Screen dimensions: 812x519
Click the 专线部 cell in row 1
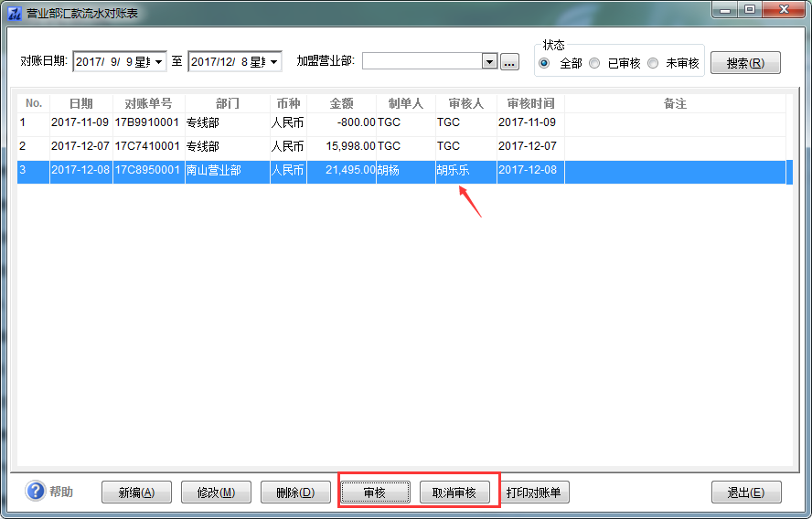tap(228, 122)
